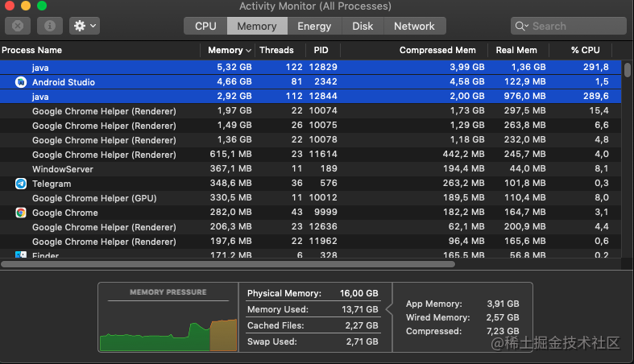The height and width of the screenshot is (364, 634).
Task: Select Chrome Helper (Renderer) PID 11614
Action: point(310,155)
